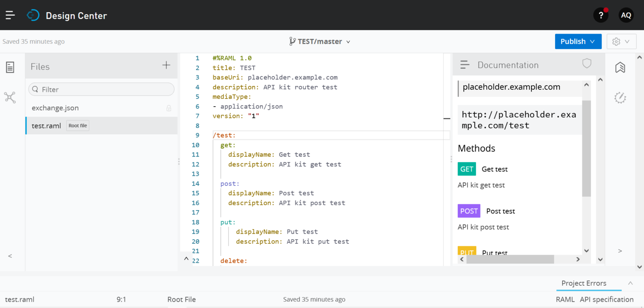Open the hamburger navigation menu
The height and width of the screenshot is (308, 644).
tap(10, 16)
